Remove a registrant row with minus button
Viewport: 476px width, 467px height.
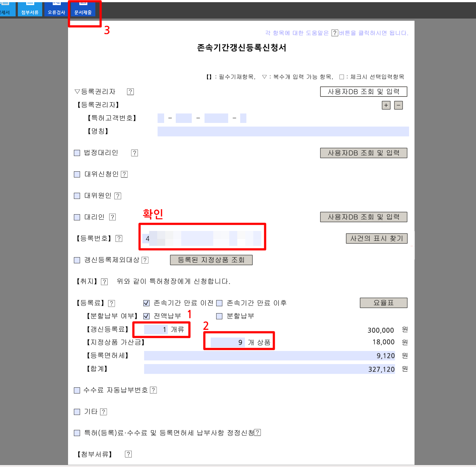point(398,105)
